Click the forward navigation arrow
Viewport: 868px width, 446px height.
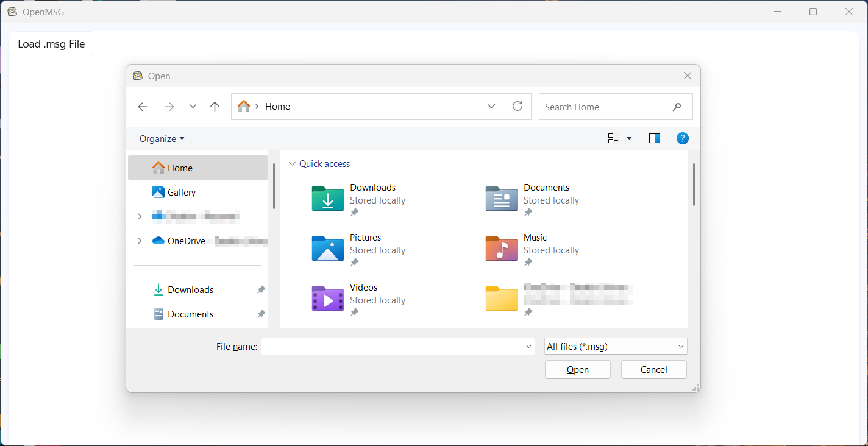pyautogui.click(x=169, y=107)
